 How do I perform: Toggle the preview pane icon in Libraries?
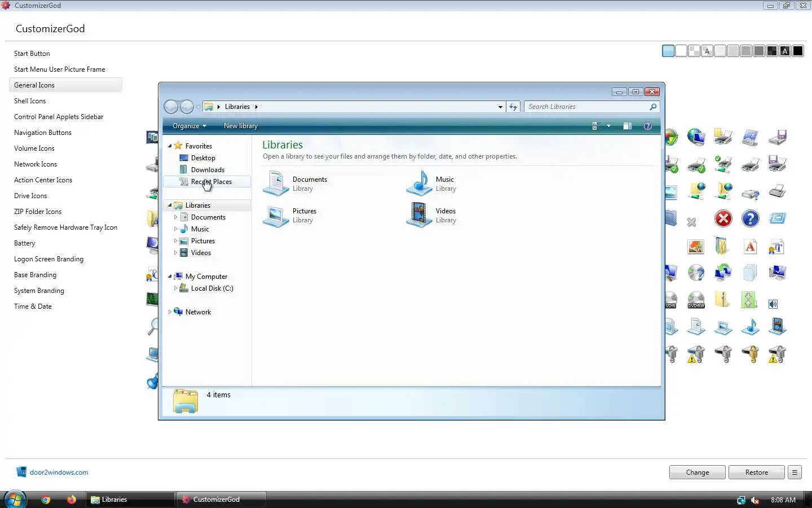click(x=627, y=126)
